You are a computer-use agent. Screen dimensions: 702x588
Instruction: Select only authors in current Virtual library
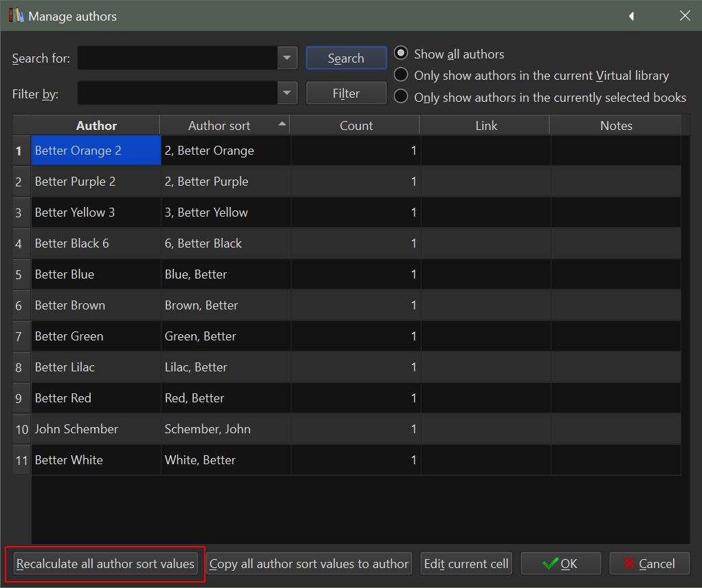pos(401,75)
